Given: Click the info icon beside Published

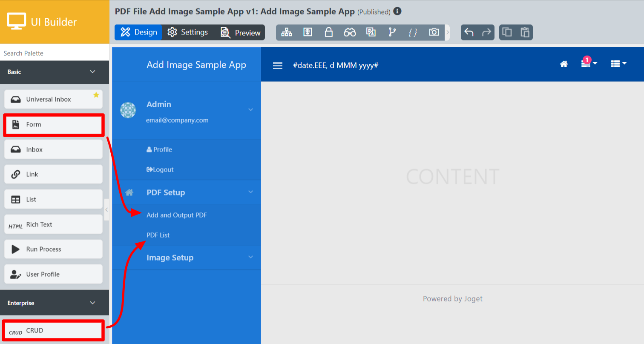Looking at the screenshot, I should pos(397,11).
